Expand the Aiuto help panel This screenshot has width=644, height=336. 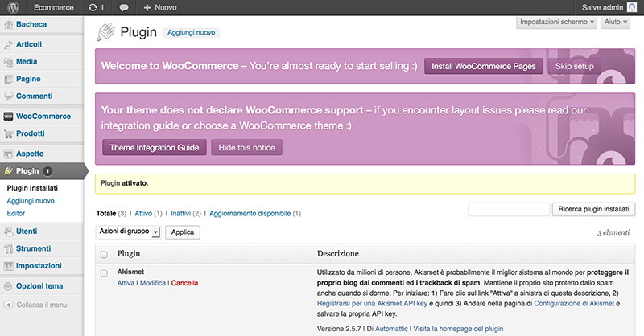[615, 23]
